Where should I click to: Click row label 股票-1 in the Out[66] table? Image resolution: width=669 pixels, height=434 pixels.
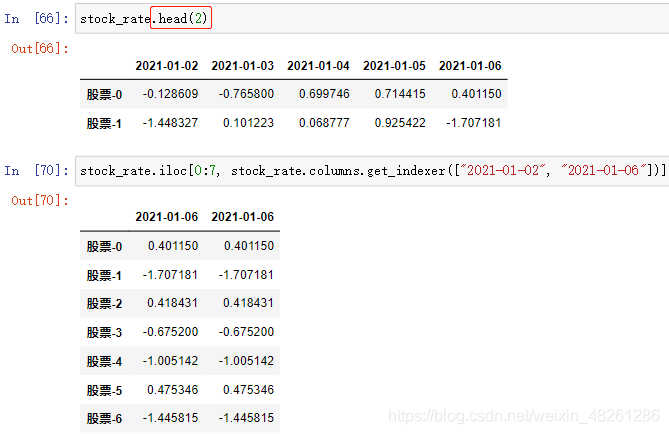[x=105, y=123]
